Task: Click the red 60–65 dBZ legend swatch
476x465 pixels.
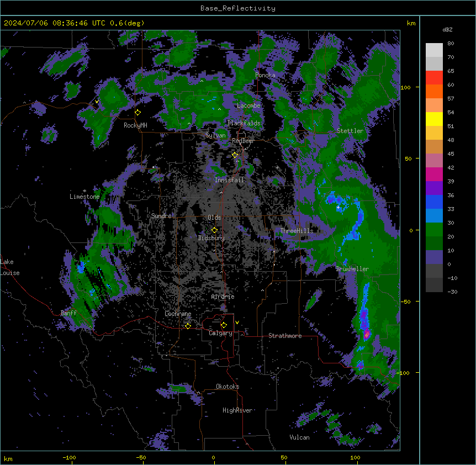Action: coord(434,77)
